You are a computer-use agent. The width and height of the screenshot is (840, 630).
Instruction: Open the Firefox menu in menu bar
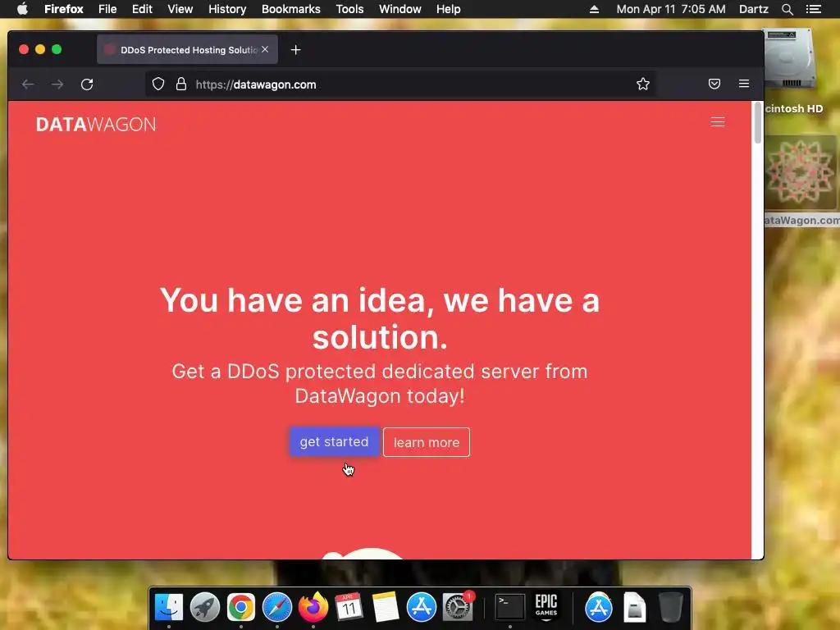pos(64,9)
